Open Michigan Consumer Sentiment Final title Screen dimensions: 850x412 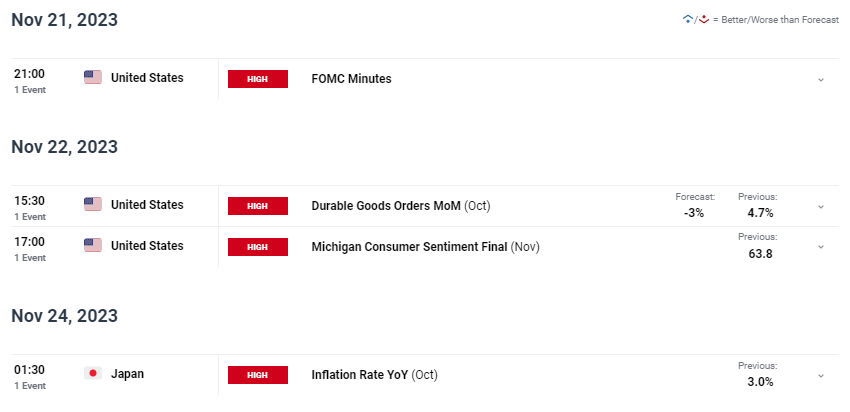click(x=409, y=247)
